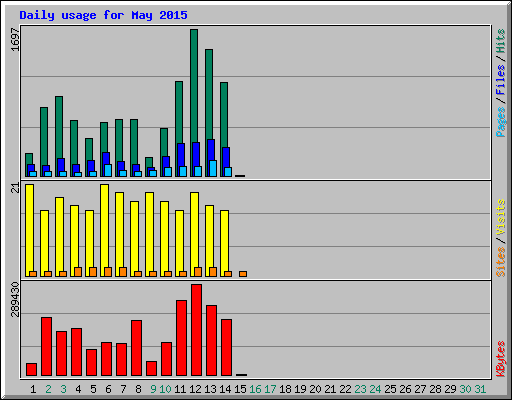Click the 1697 hits axis value
Viewport: 512px width, 400px height.
click(15, 40)
